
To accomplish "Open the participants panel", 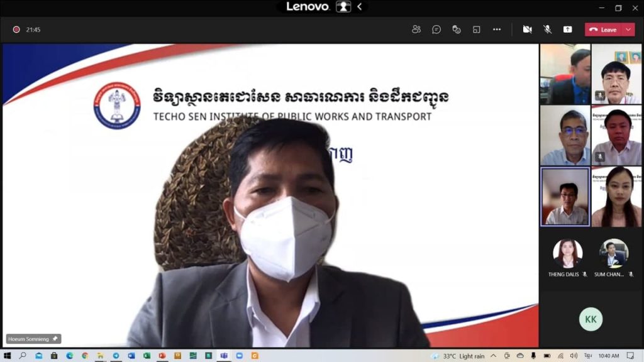I will tap(416, 30).
